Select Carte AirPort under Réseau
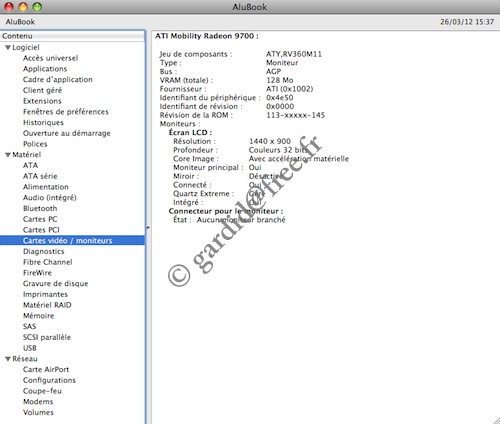 coord(46,369)
